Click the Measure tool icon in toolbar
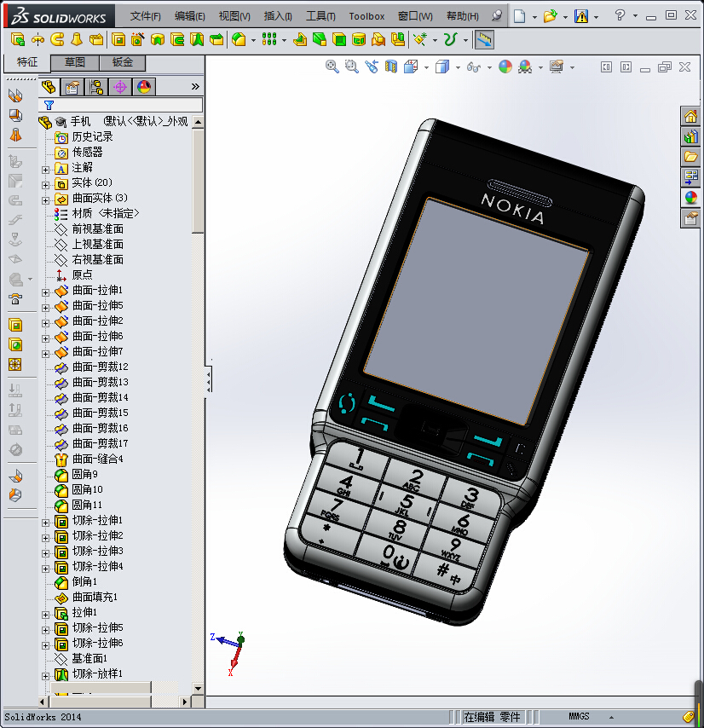Image resolution: width=704 pixels, height=728 pixels. point(483,40)
